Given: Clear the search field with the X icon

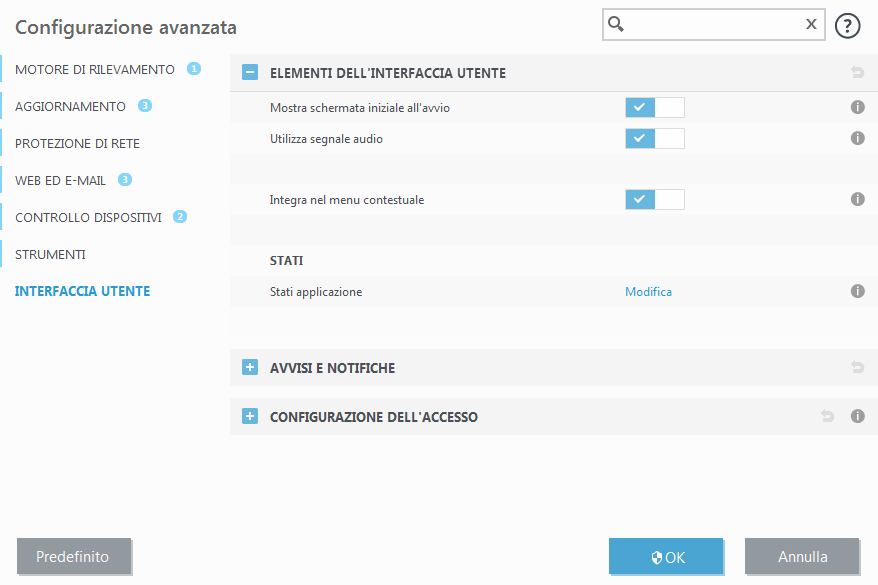Looking at the screenshot, I should click(x=811, y=24).
